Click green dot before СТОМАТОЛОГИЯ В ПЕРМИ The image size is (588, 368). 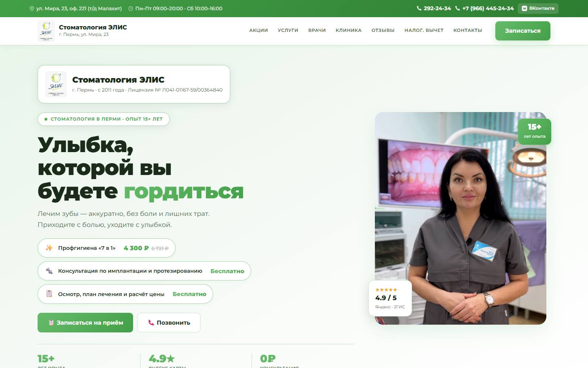(46, 119)
